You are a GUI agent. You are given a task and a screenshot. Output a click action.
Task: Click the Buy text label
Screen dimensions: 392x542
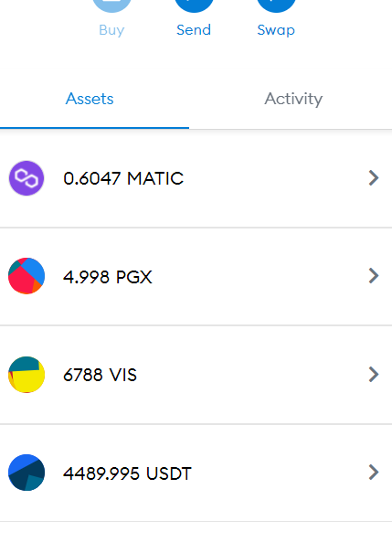[x=111, y=30]
